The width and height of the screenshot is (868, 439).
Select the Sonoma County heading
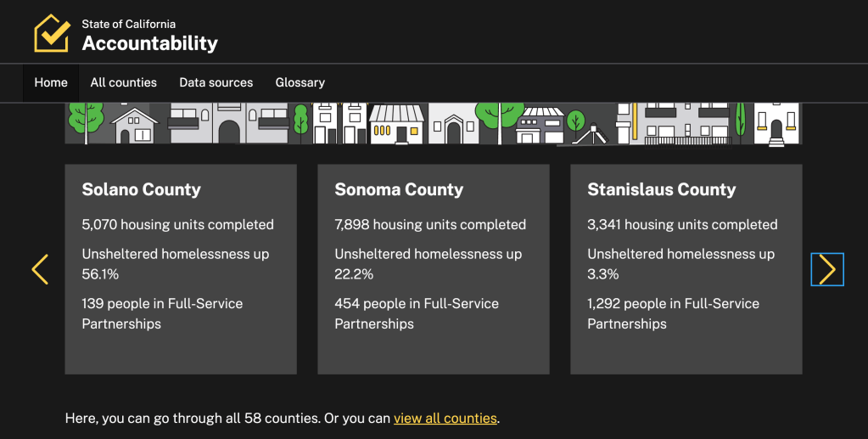[399, 189]
